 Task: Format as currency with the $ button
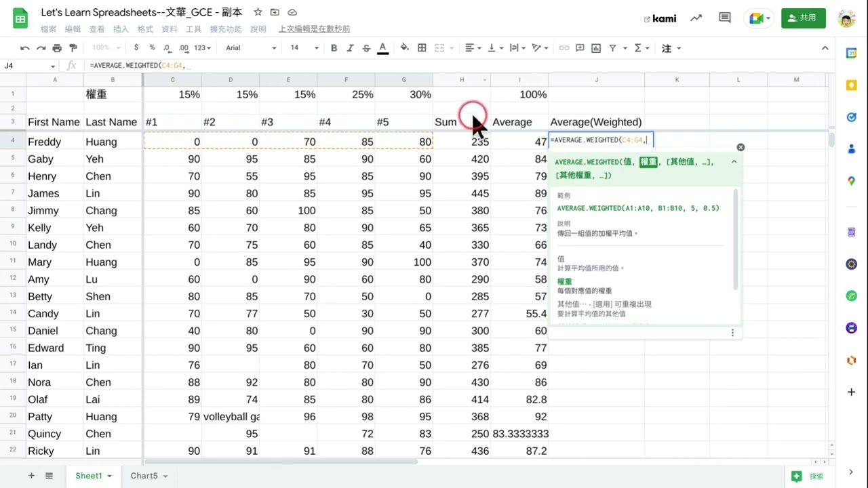[136, 48]
